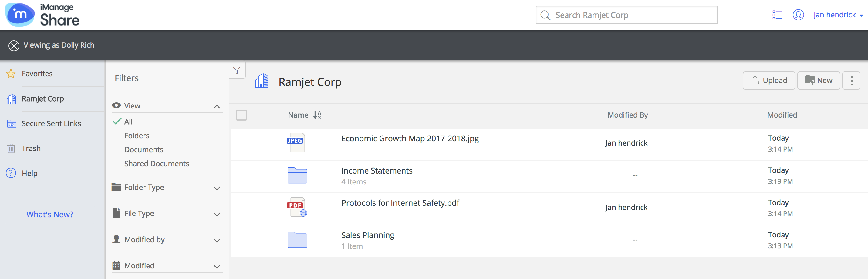Select the Shared Documents view filter
Viewport: 868px width, 279px height.
[x=156, y=164]
